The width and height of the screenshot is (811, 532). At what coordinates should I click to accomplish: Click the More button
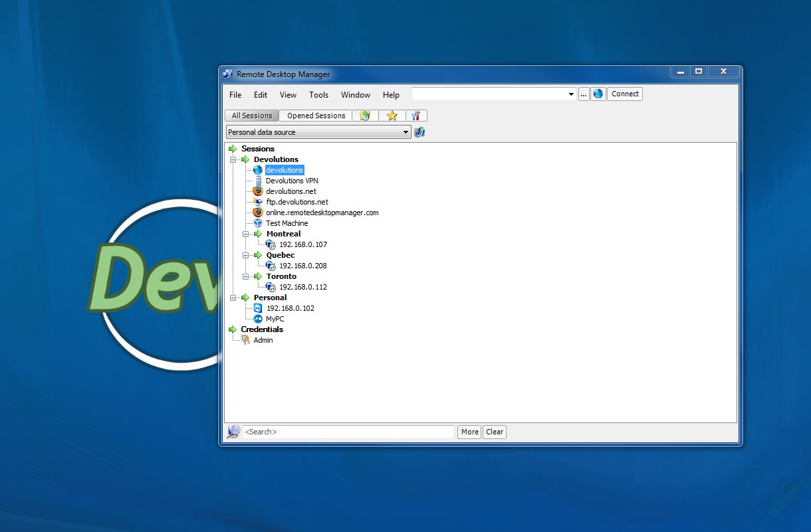tap(469, 432)
